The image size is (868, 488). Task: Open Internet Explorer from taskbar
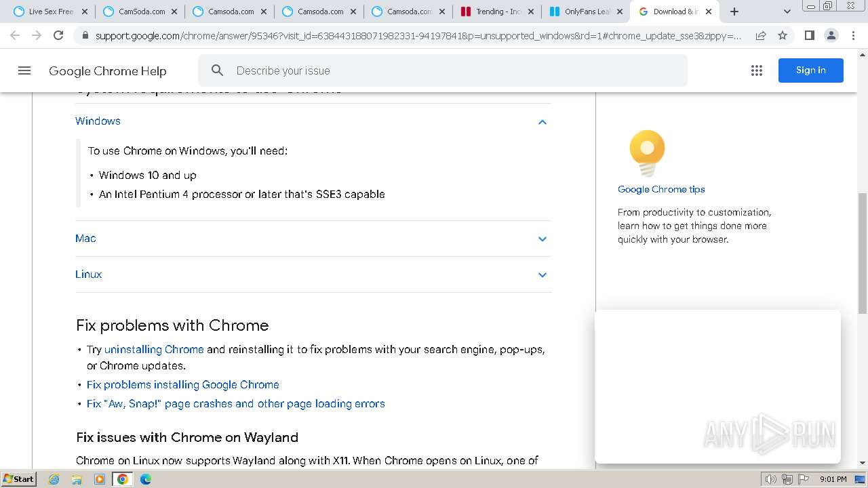click(54, 479)
